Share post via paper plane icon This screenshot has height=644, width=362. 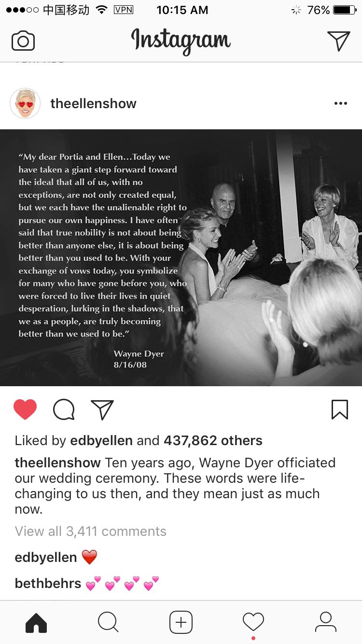click(x=102, y=410)
